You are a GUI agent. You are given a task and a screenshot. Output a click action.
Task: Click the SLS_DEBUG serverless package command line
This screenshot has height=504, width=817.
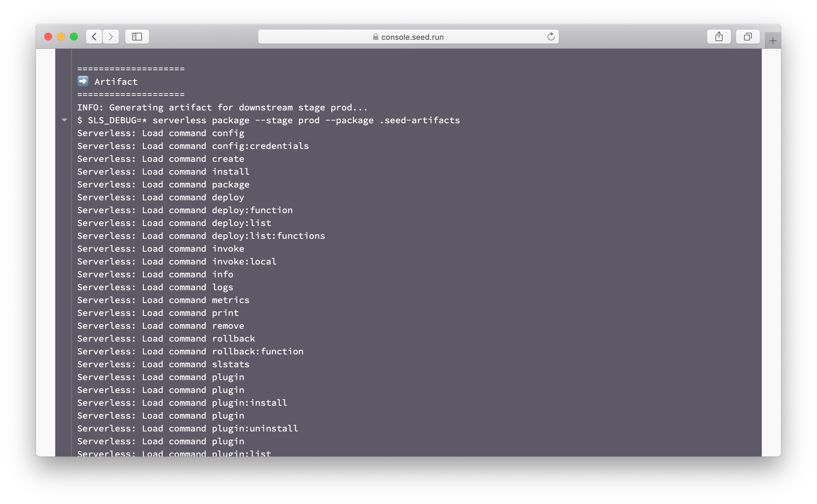point(268,120)
